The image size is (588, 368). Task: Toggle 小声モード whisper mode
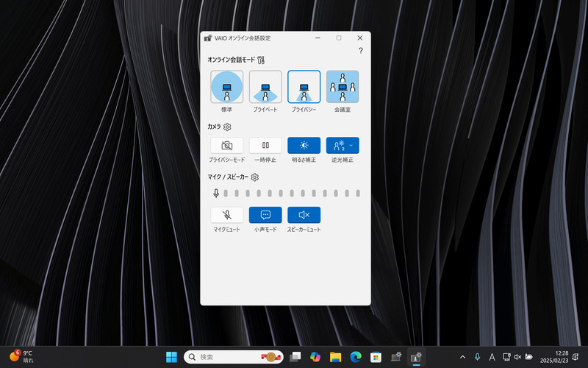click(265, 215)
